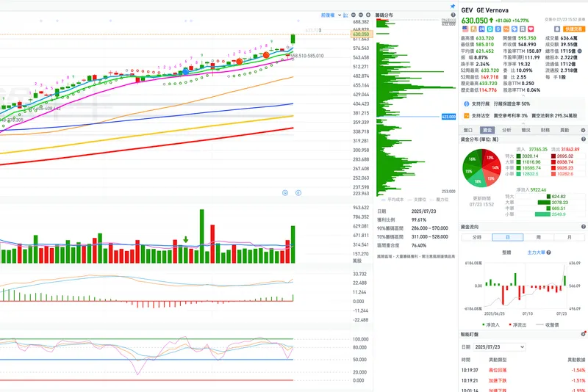Open the gear settings icon on the tab row
Viewport: 588px width, 392px height.
click(583, 130)
